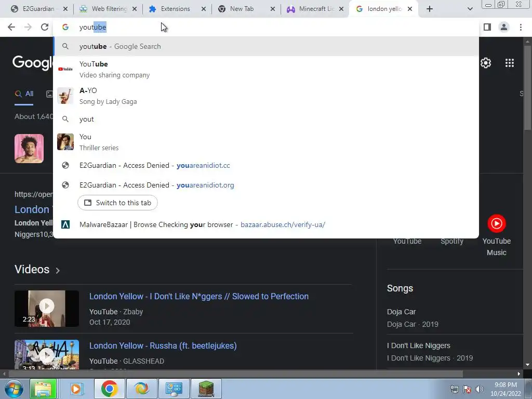Open the Windows Start menu
Screen dimensions: 532x399
pyautogui.click(x=14, y=389)
